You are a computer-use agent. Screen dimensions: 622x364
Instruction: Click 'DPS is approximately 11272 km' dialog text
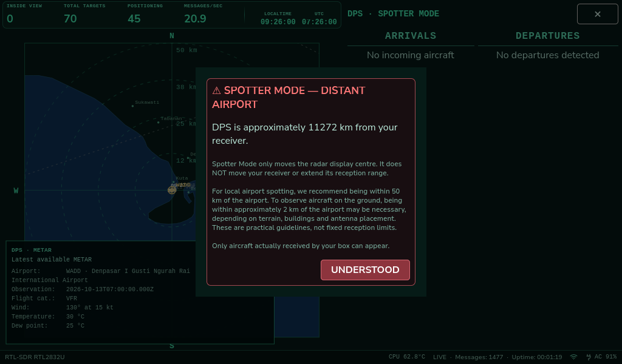tap(282, 127)
